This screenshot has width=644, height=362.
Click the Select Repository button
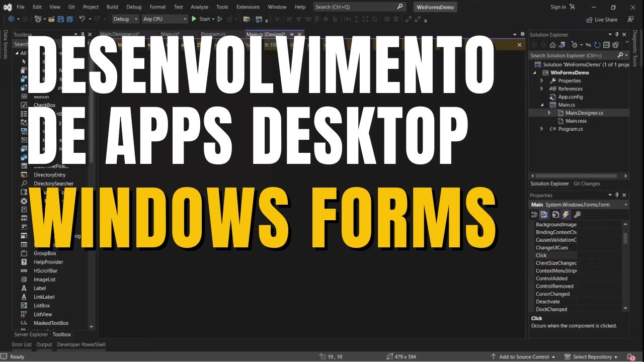[x=591, y=357]
